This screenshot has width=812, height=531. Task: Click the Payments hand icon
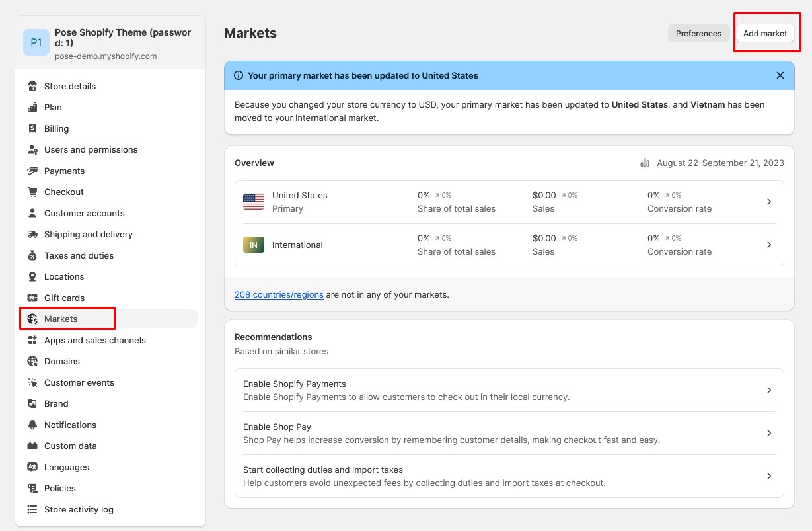(32, 171)
